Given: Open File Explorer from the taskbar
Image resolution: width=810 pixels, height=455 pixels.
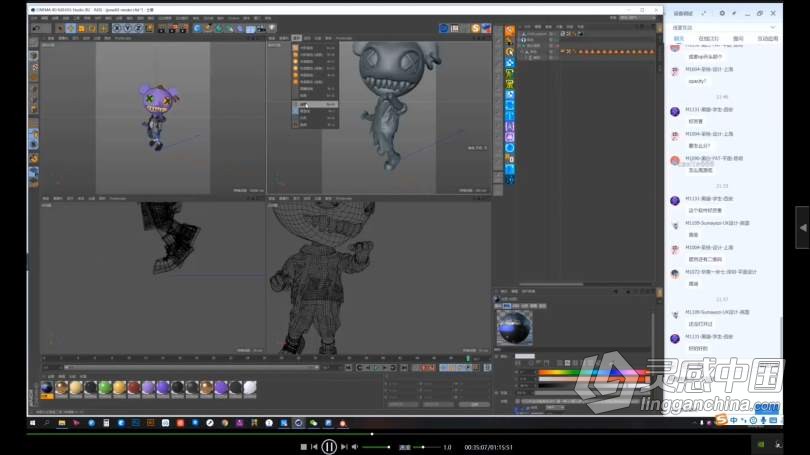Looking at the screenshot, I should click(x=61, y=423).
